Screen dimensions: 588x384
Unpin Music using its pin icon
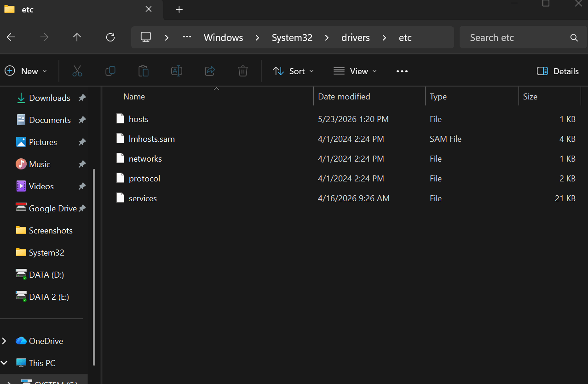82,164
